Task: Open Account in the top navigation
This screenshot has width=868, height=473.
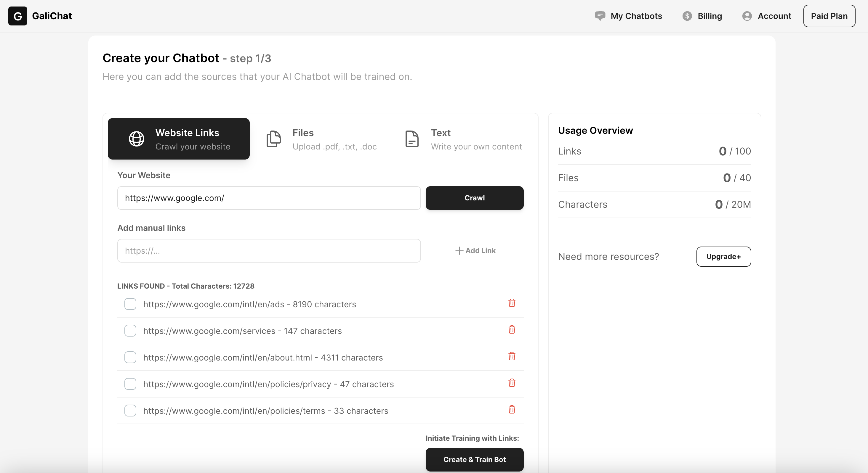Action: (767, 16)
